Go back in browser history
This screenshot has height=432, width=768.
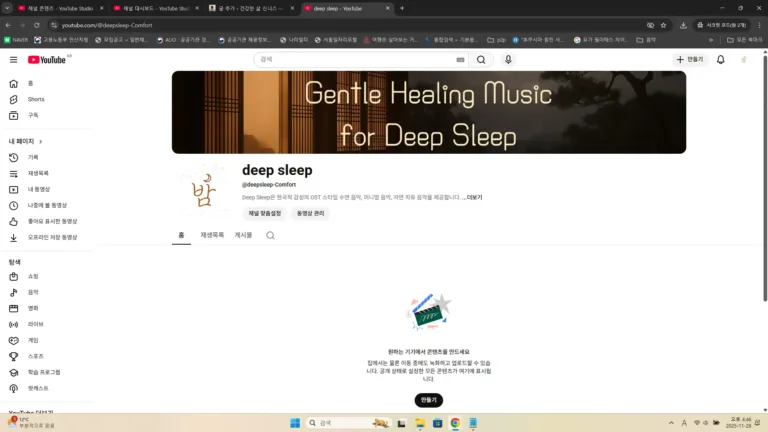click(x=8, y=25)
